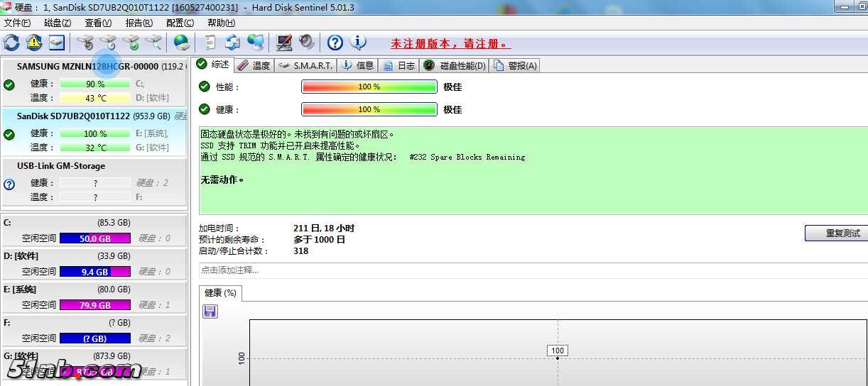Switch to the 磁盘性能(D) tab
868x386 pixels.
tap(454, 65)
